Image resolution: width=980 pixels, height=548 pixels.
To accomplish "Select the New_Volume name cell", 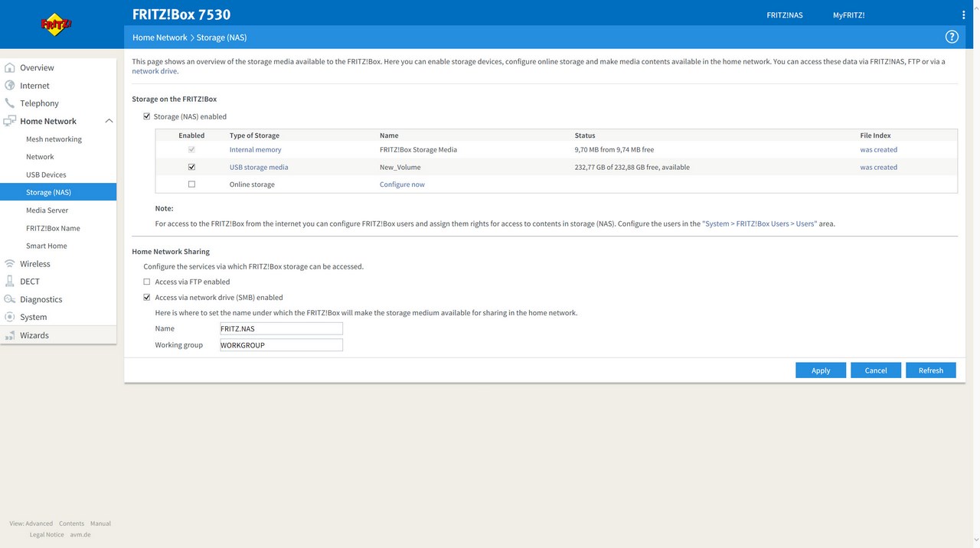I will 400,167.
